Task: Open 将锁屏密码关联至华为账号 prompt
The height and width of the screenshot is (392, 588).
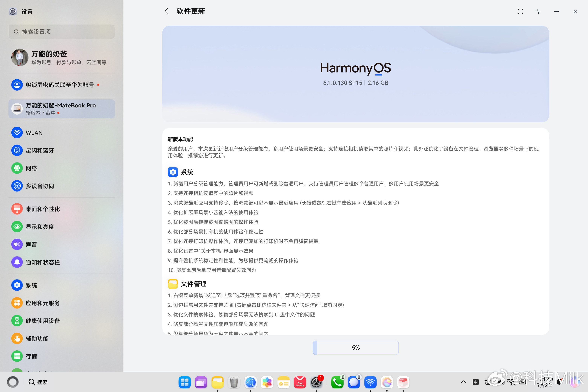Action: click(x=62, y=85)
